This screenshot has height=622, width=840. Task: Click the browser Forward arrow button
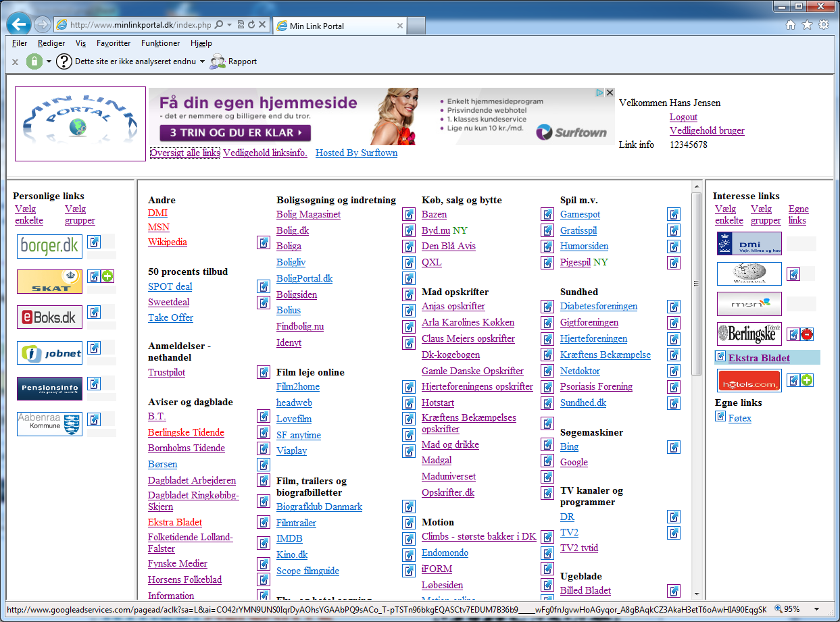[42, 25]
